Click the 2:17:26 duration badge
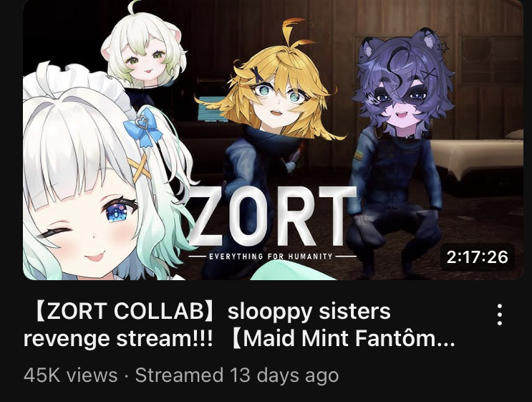Image resolution: width=532 pixels, height=402 pixels. coord(478,257)
